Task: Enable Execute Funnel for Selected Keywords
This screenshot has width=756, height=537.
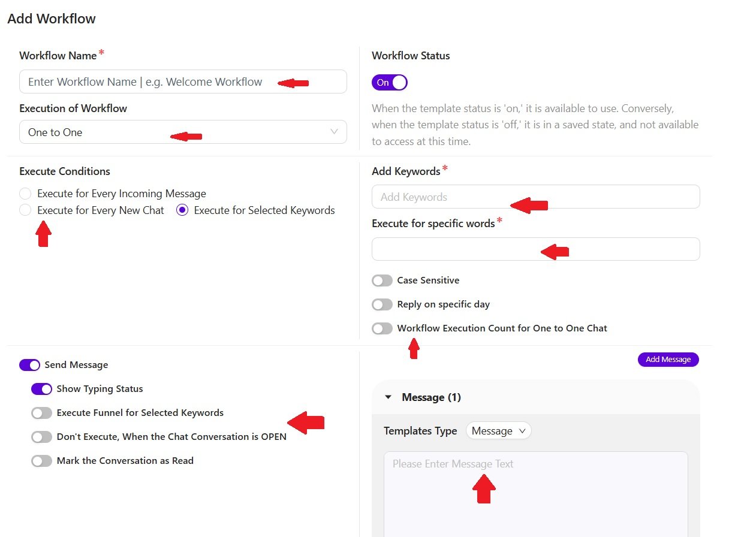Action: pyautogui.click(x=41, y=412)
